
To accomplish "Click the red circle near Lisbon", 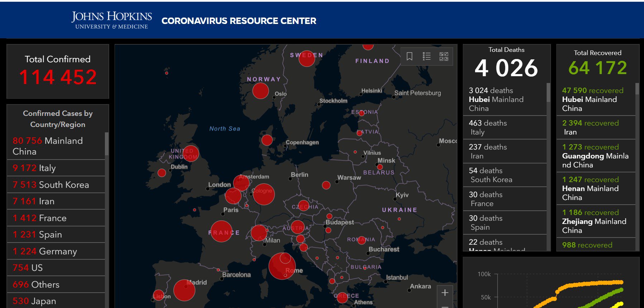I will point(159,295).
